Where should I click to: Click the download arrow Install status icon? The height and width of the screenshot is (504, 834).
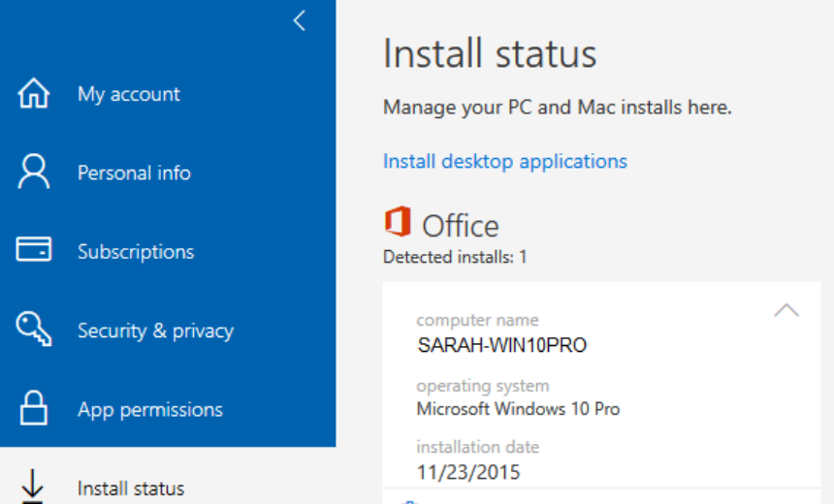point(32,486)
